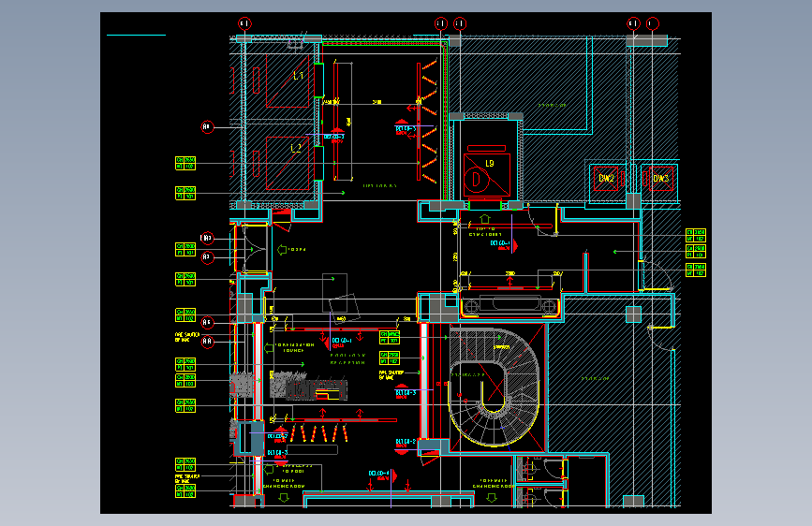Select the FIRE SHUTTER BY MAC note beside the AA bubble
Viewport: 812px width, 526px height.
pos(187,337)
